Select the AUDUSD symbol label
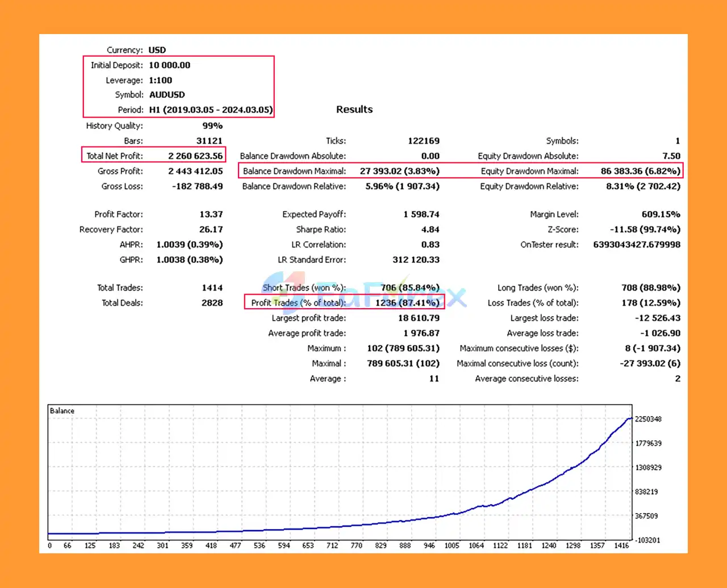Screen dimensions: 727x588 click(167, 95)
